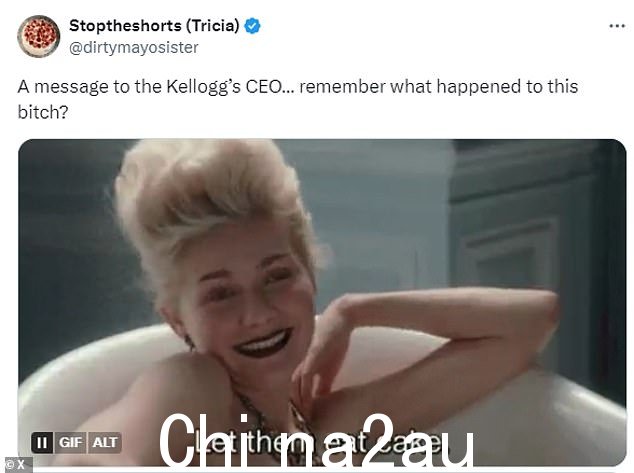Click the China2au watermark text
Image resolution: width=634 pixels, height=473 pixels.
[317, 441]
